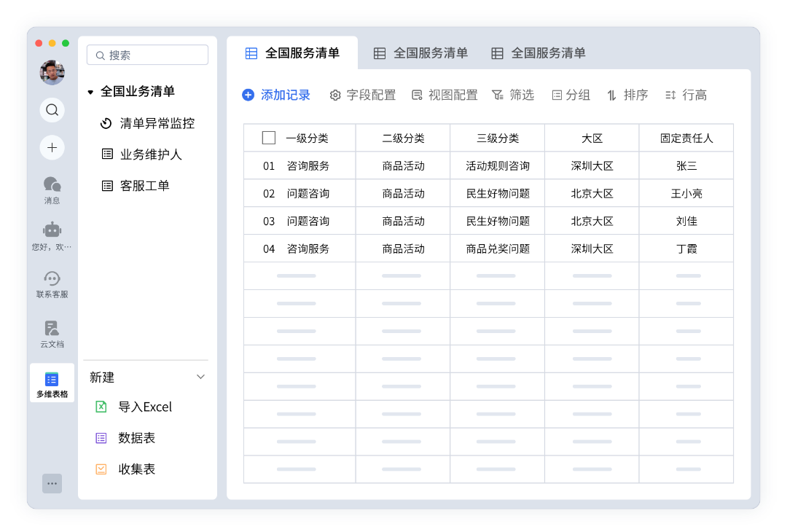The width and height of the screenshot is (787, 532).
Task: Select the 多维表格 icon in left rail
Action: [52, 383]
